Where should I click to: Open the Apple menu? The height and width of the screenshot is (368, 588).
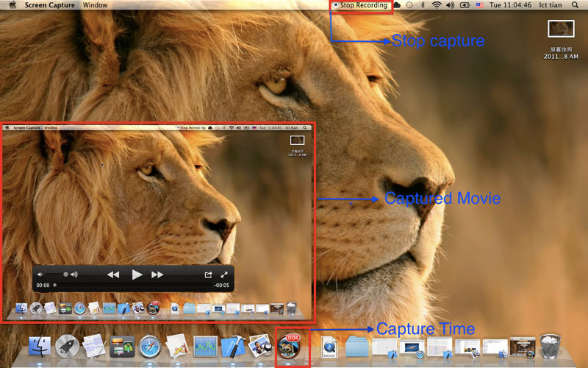tap(12, 5)
